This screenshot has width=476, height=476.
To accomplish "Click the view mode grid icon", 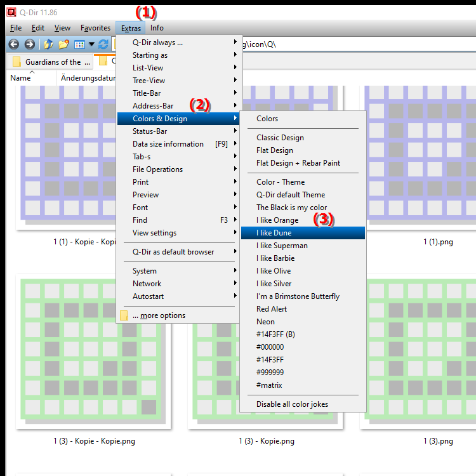I will tap(79, 44).
